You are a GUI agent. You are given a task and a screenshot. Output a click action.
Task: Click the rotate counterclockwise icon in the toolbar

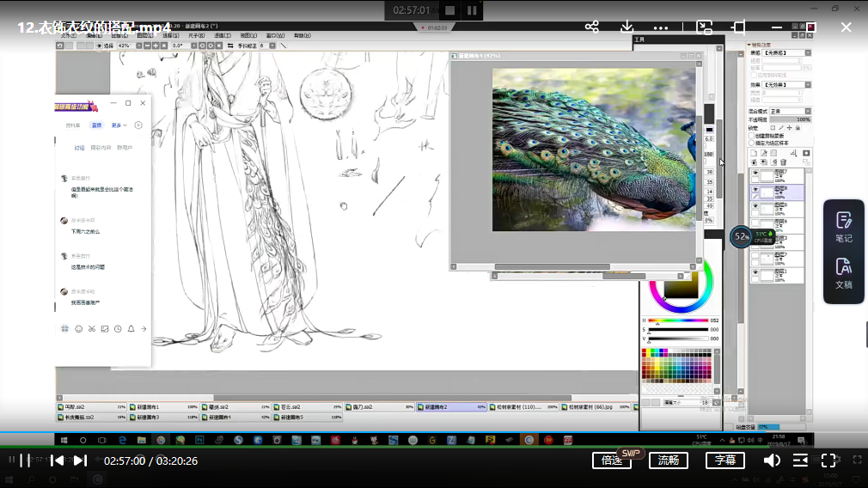pos(202,46)
